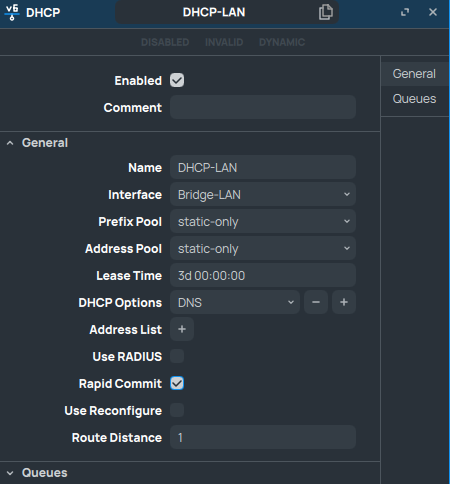
Task: Click the Route Distance field
Action: click(x=263, y=437)
